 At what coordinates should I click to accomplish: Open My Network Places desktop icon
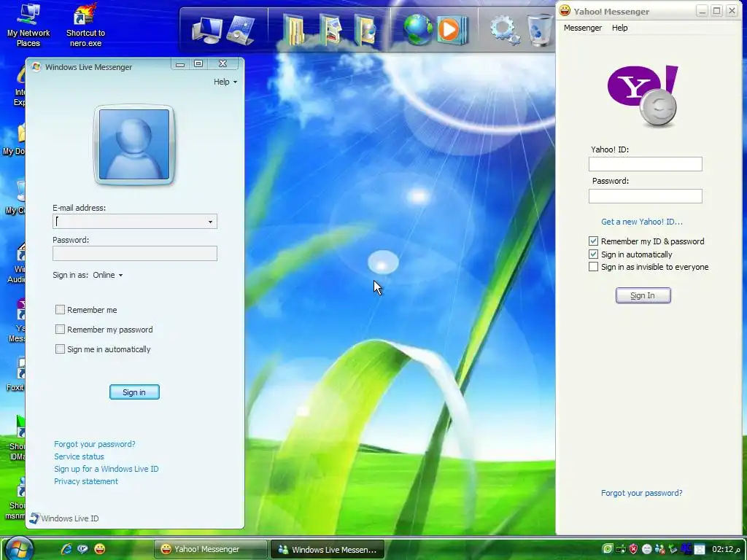[x=28, y=25]
